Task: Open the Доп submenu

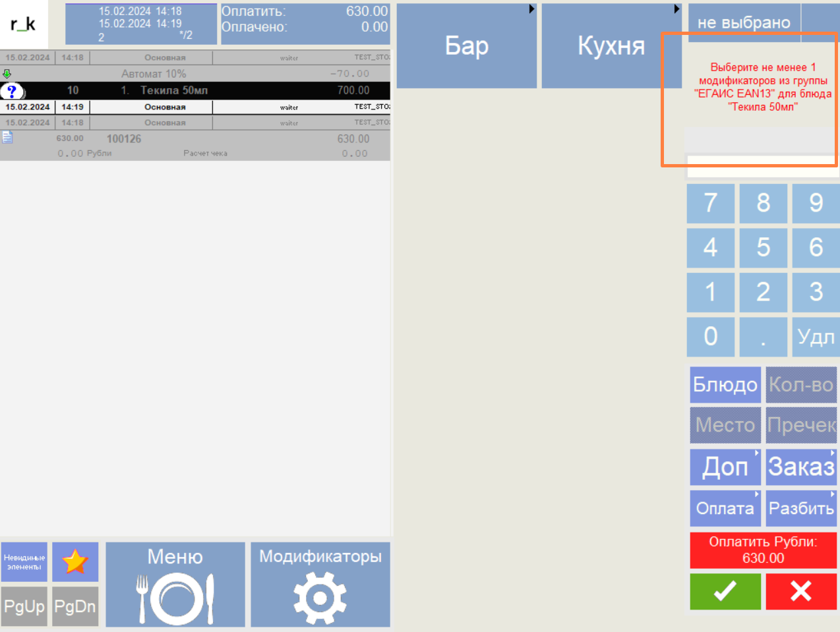Action: (x=725, y=467)
